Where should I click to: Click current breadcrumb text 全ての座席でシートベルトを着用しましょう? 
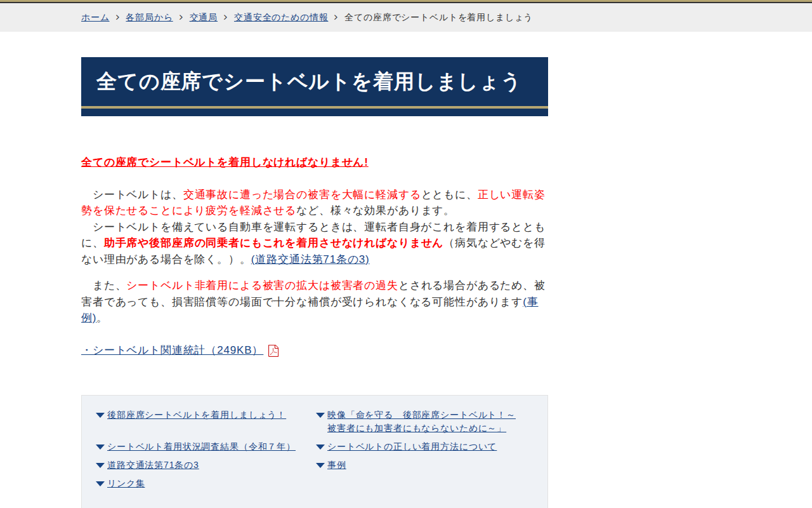point(438,17)
